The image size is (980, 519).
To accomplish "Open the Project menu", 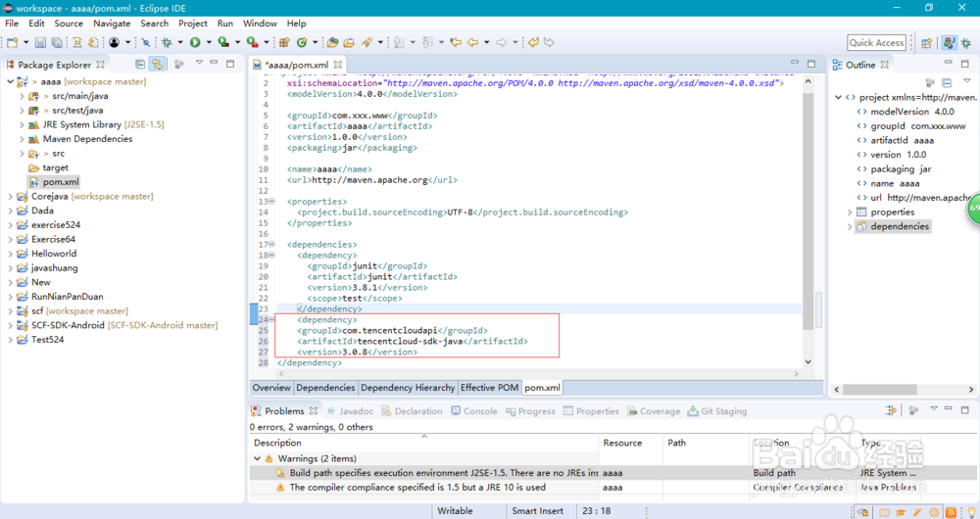I will [x=193, y=24].
